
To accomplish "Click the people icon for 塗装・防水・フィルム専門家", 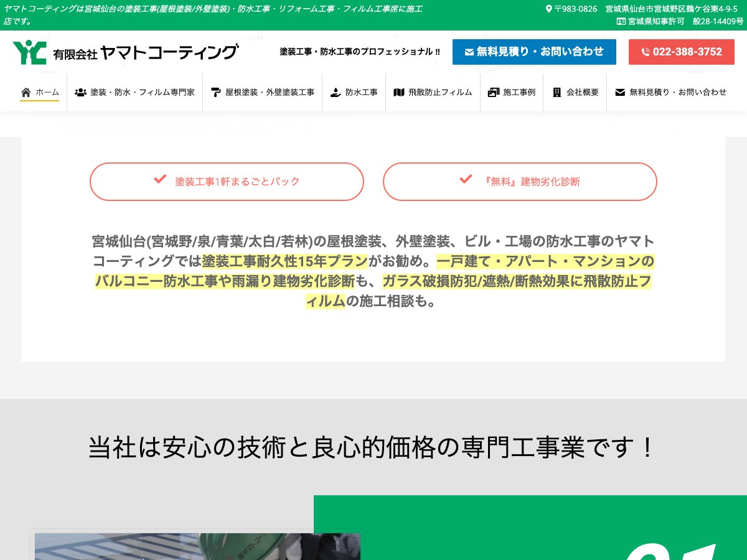I will coord(80,92).
